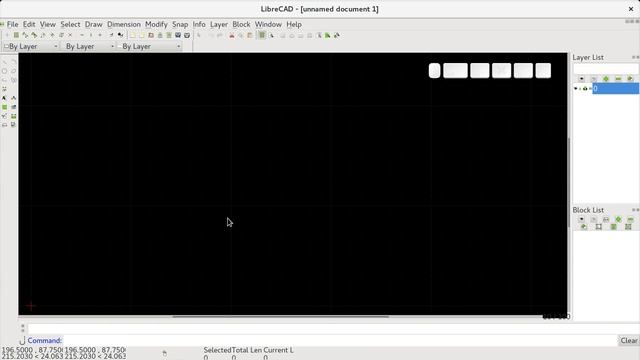Toggle Snap Middle

[52, 35]
